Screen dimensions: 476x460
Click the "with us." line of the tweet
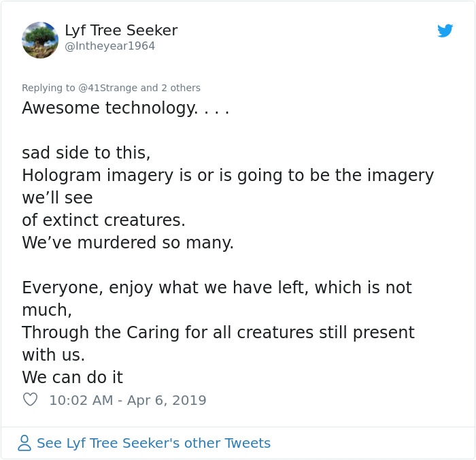coord(53,355)
